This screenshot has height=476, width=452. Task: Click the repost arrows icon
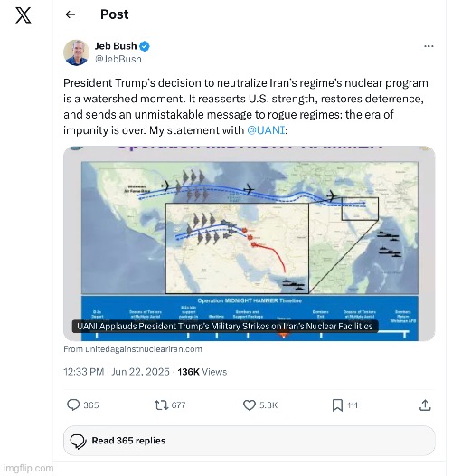tap(161, 405)
